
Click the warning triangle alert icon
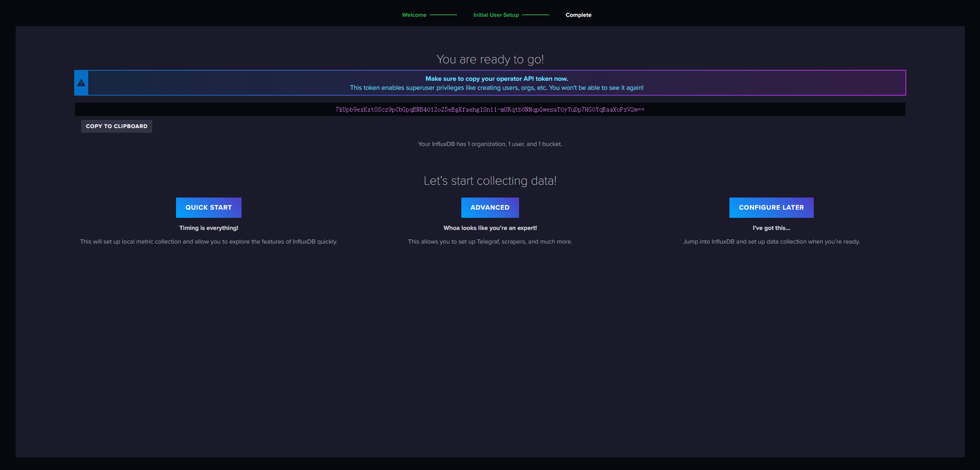coord(81,83)
